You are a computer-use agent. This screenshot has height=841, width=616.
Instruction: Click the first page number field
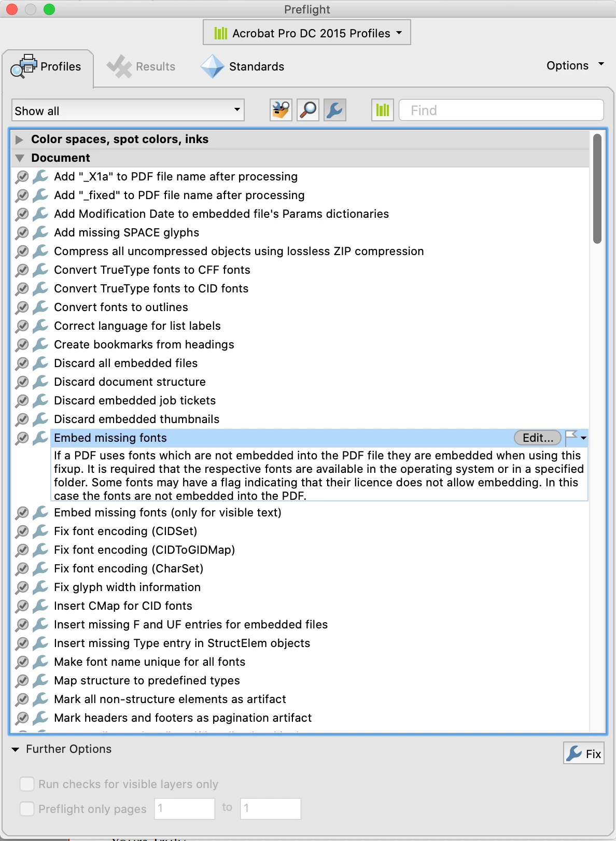click(185, 808)
